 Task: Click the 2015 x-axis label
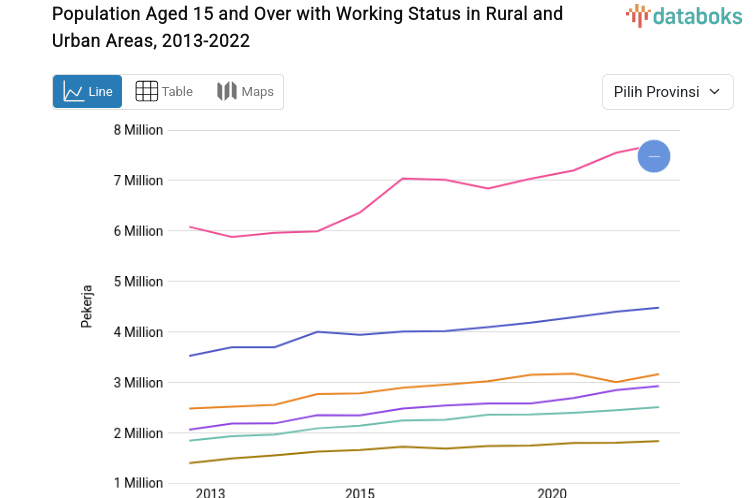pyautogui.click(x=360, y=492)
